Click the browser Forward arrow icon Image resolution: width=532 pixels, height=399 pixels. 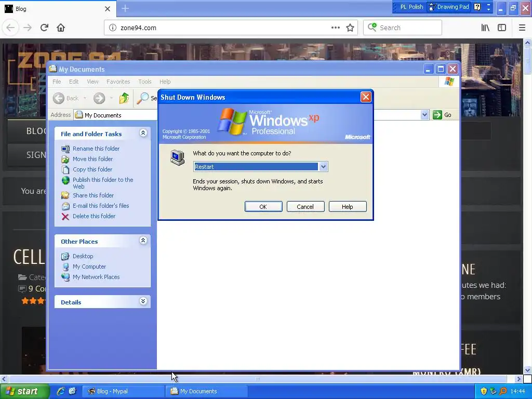coord(28,28)
